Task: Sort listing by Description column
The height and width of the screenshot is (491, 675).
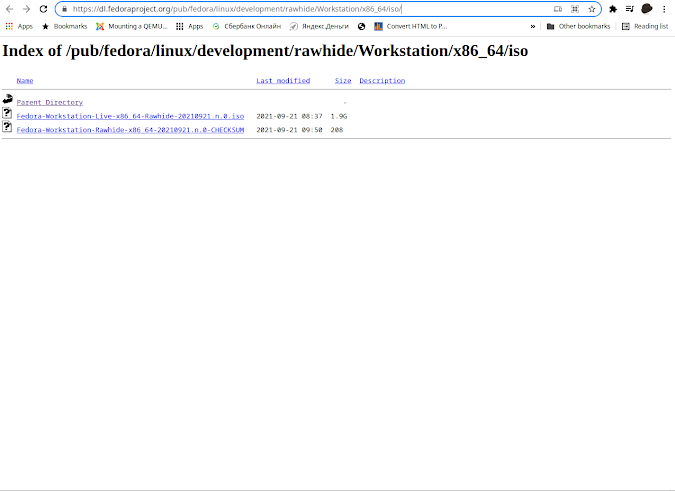Action: tap(382, 80)
